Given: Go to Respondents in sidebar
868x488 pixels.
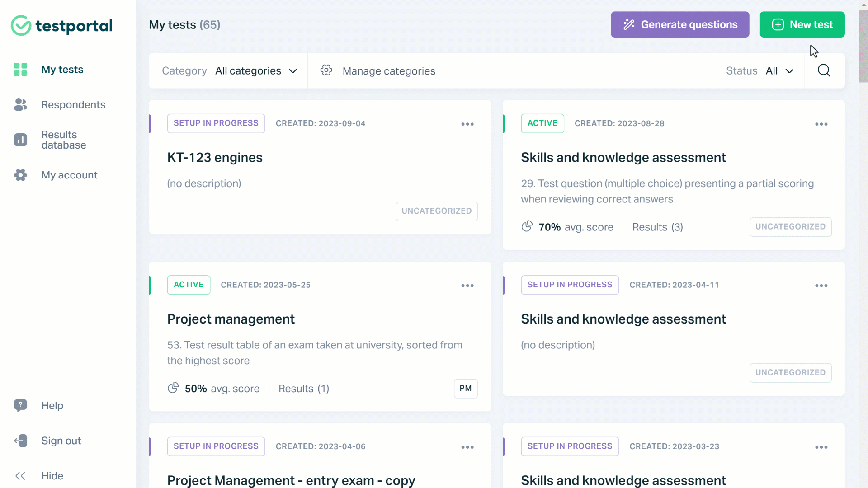Looking at the screenshot, I should click(x=73, y=104).
